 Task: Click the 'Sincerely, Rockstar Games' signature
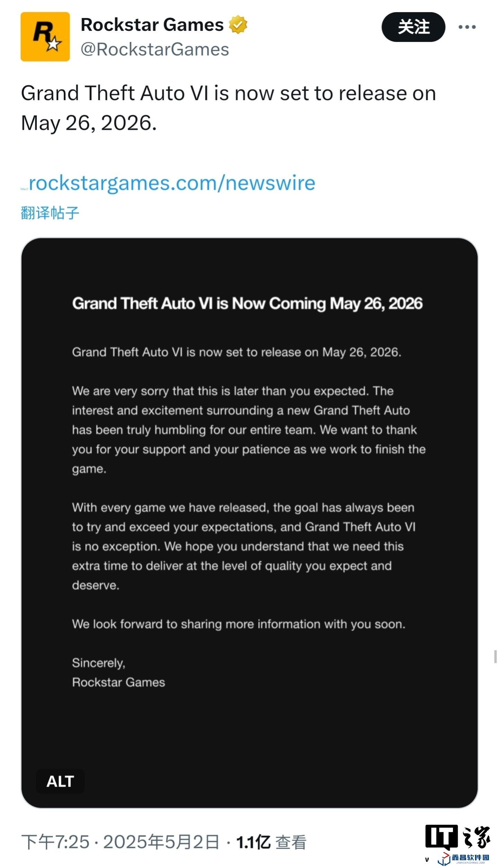point(118,672)
